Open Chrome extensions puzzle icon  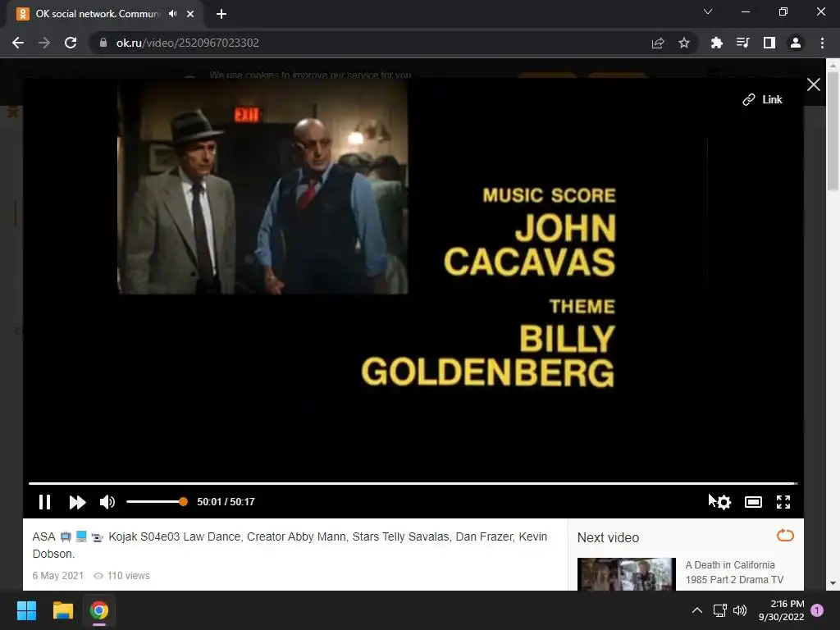tap(716, 43)
